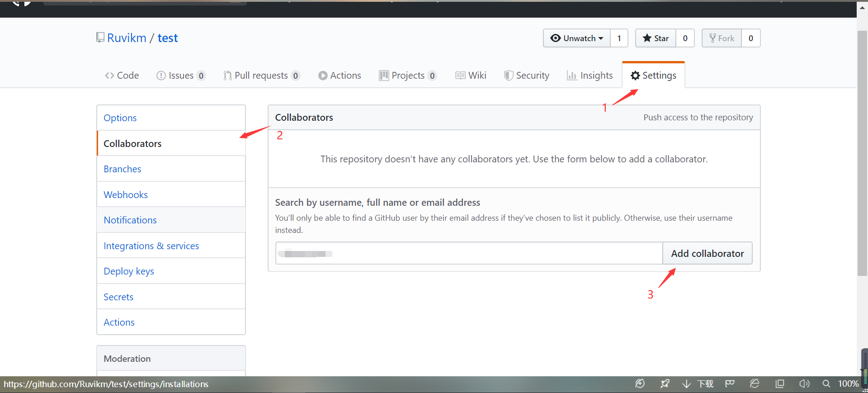Open Integrations & services in sidebar

171,246
